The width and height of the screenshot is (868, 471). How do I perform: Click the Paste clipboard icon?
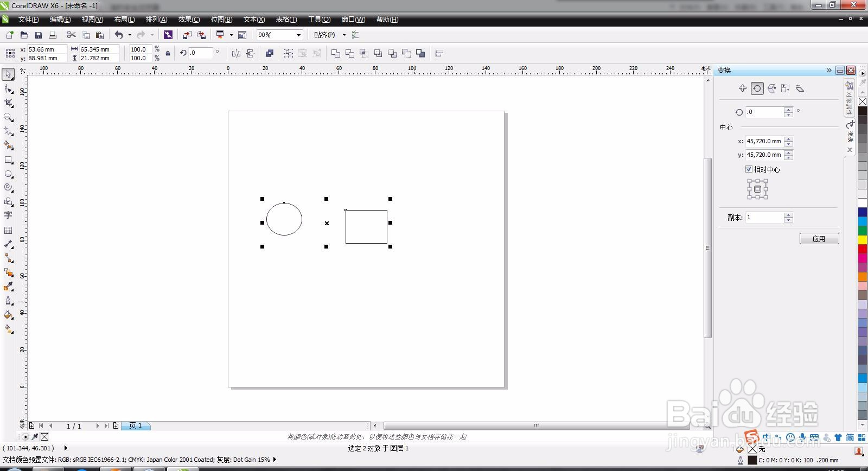[x=99, y=35]
